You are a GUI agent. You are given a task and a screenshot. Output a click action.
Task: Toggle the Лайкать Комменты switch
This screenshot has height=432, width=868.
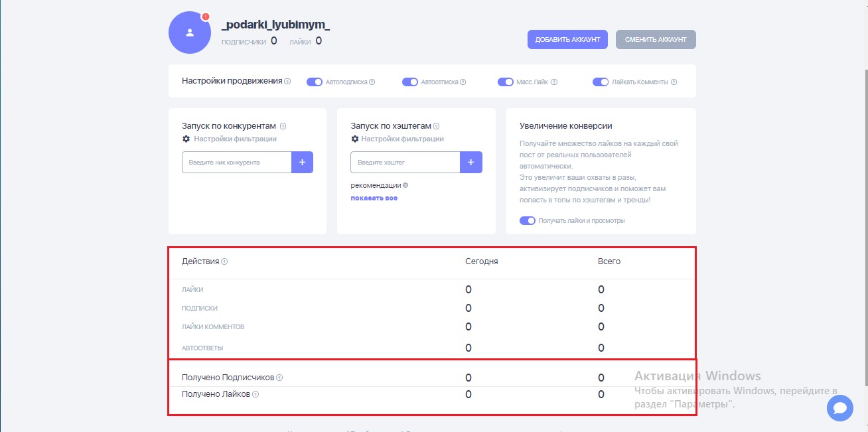tap(601, 82)
